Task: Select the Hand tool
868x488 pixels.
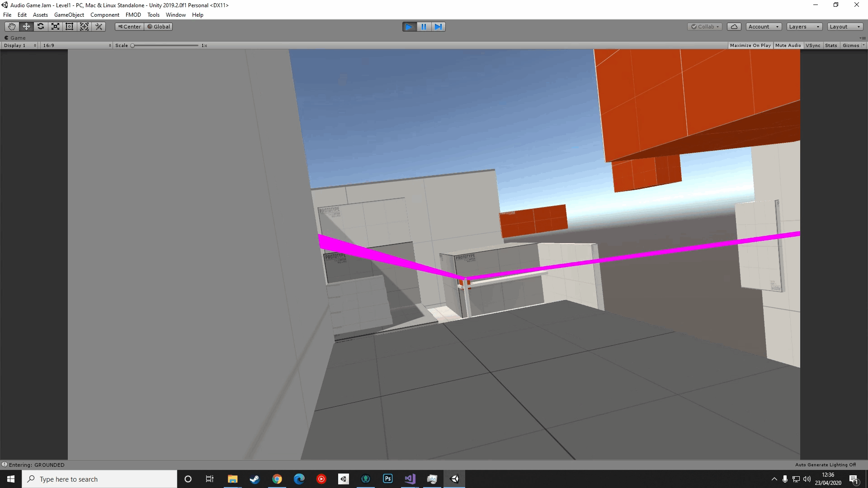Action: point(12,27)
